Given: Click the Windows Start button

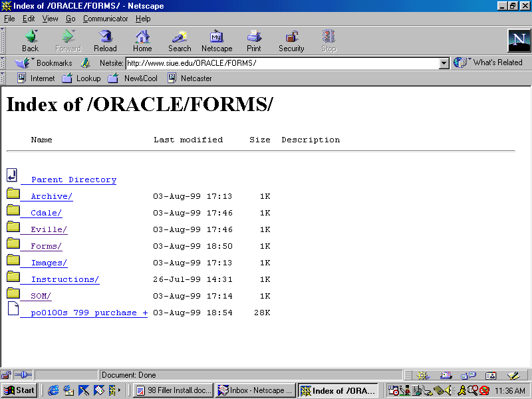Looking at the screenshot, I should [19, 390].
